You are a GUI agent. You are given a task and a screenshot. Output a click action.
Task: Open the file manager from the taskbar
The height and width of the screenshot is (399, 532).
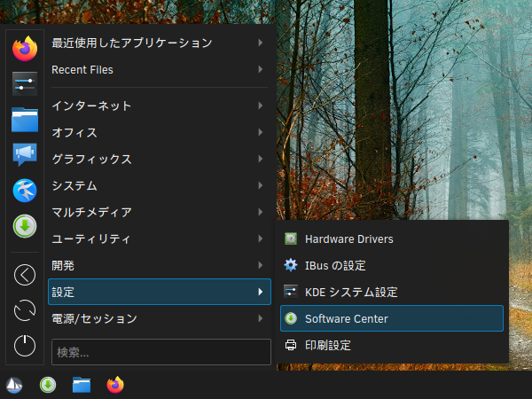(82, 385)
